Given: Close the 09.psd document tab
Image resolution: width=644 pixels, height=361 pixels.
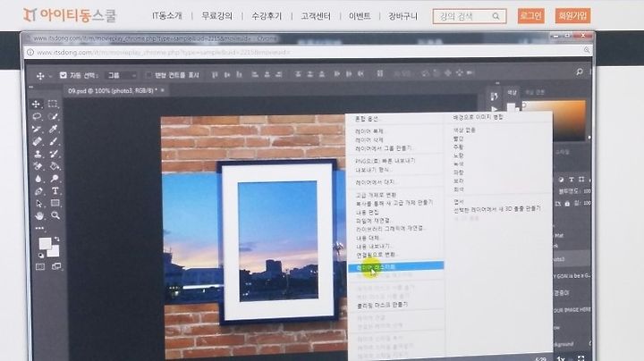Looking at the screenshot, I should coord(163,90).
